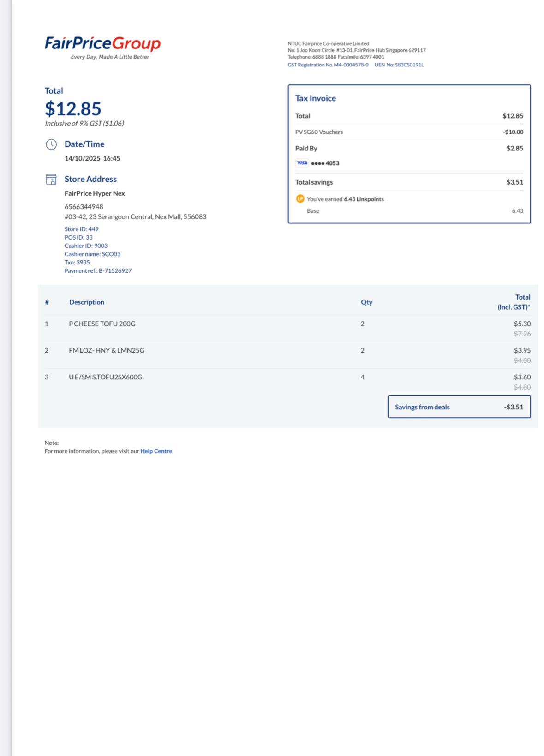The width and height of the screenshot is (544, 756).
Task: Click the FairPrice Group logo
Action: [x=102, y=44]
